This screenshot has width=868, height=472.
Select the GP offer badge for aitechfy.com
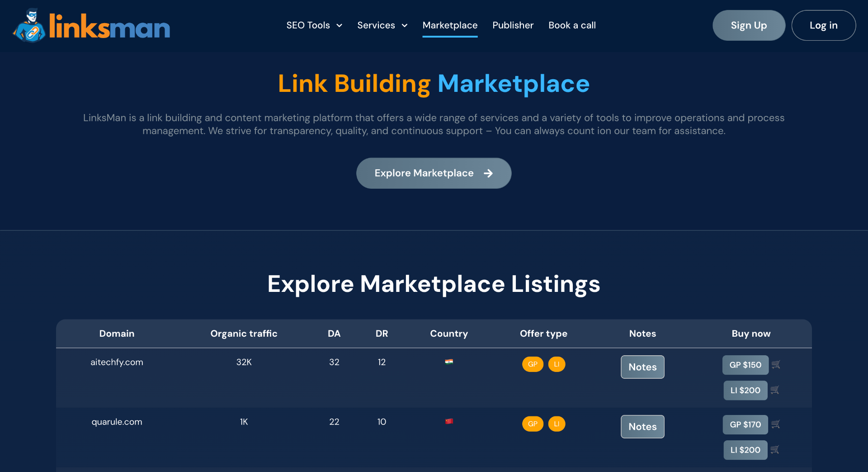(x=533, y=364)
